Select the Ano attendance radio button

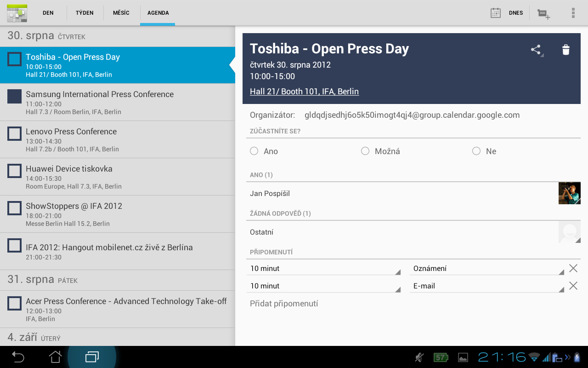click(254, 151)
